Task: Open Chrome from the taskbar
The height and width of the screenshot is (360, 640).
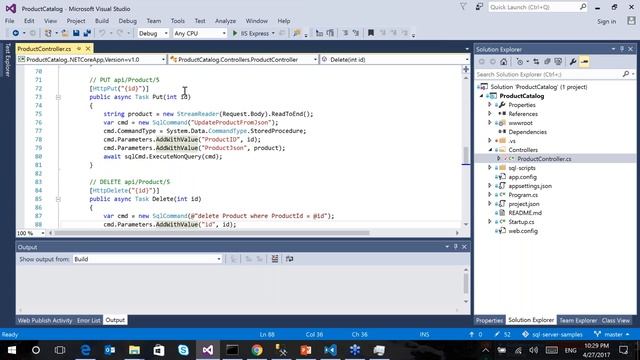Action: [x=257, y=350]
